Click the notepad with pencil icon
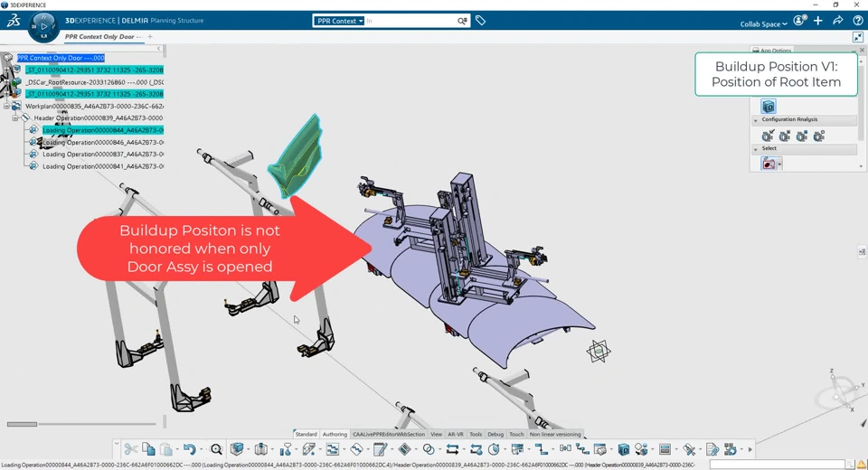 pos(381,449)
